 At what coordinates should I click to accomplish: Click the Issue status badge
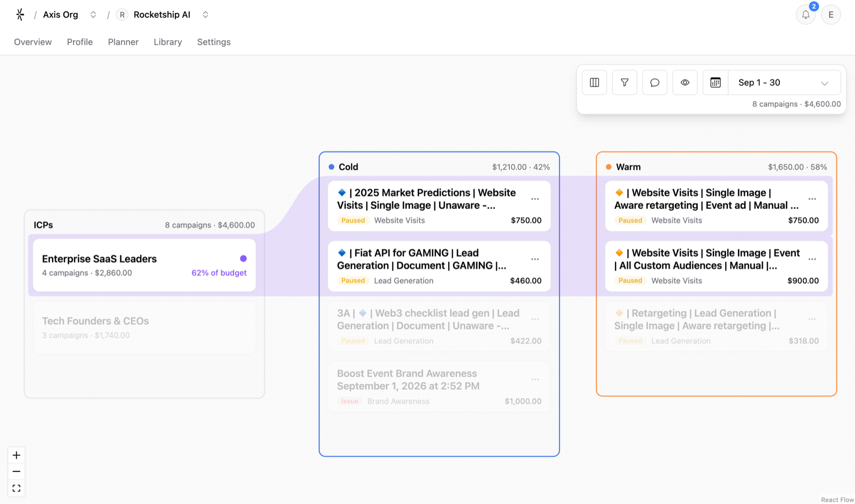click(349, 401)
